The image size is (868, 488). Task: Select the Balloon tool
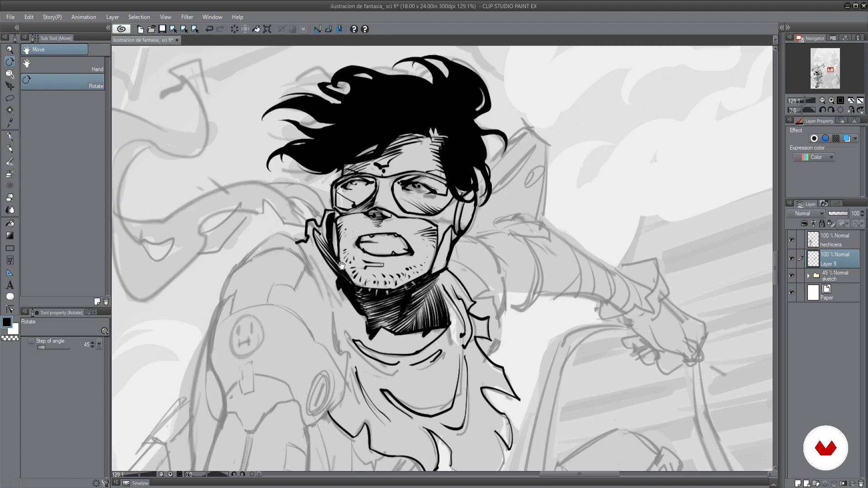[9, 297]
